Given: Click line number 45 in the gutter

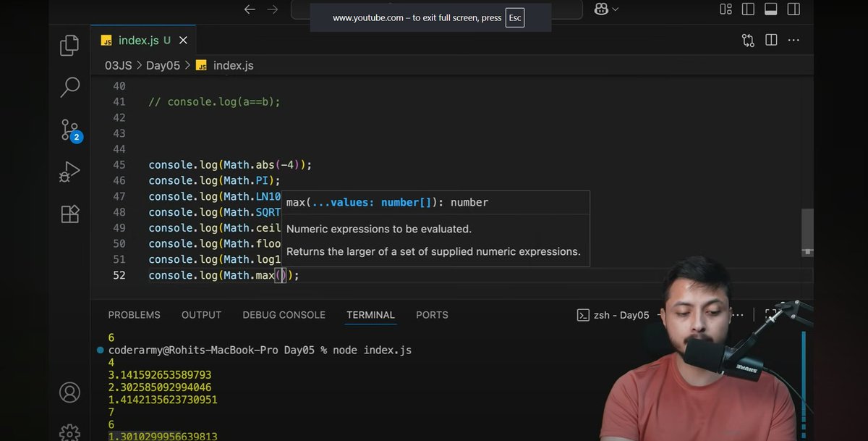Looking at the screenshot, I should pos(119,164).
